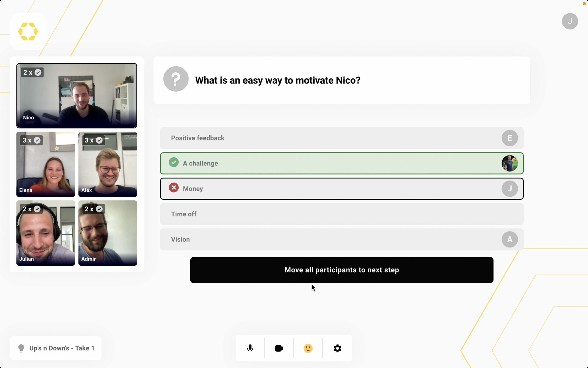This screenshot has height=368, width=588.
Task: Click the red X on Money
Action: (x=174, y=188)
